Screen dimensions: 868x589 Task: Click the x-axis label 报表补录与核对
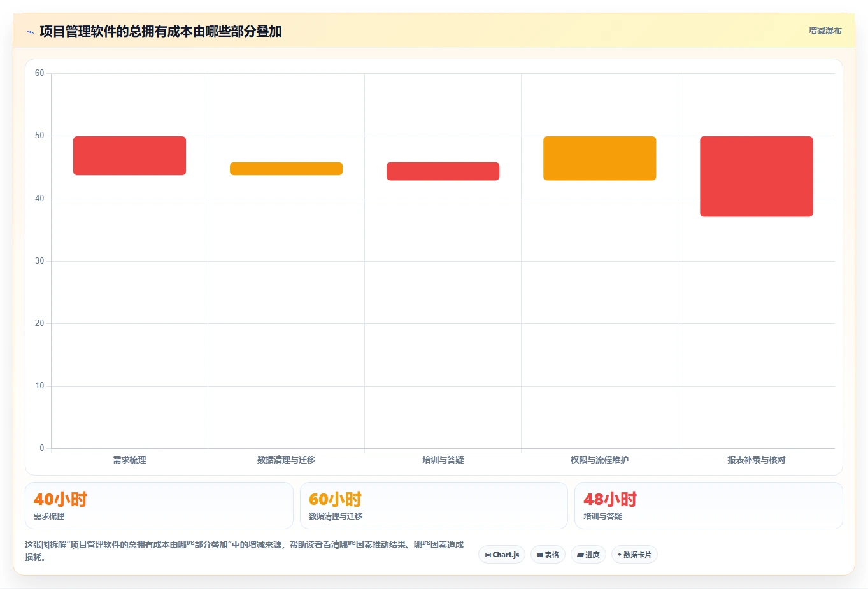(756, 460)
